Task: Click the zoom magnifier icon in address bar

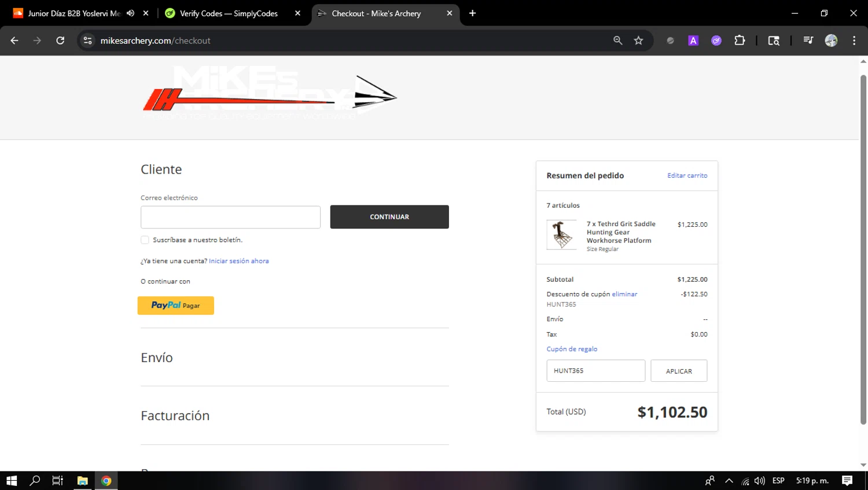Action: [618, 40]
